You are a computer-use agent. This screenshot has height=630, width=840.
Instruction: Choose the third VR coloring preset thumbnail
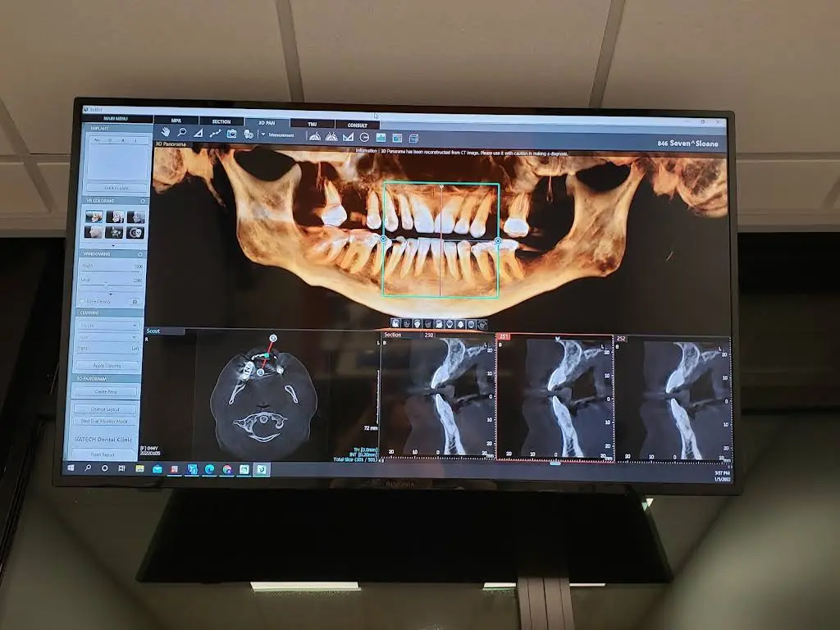coord(135,217)
